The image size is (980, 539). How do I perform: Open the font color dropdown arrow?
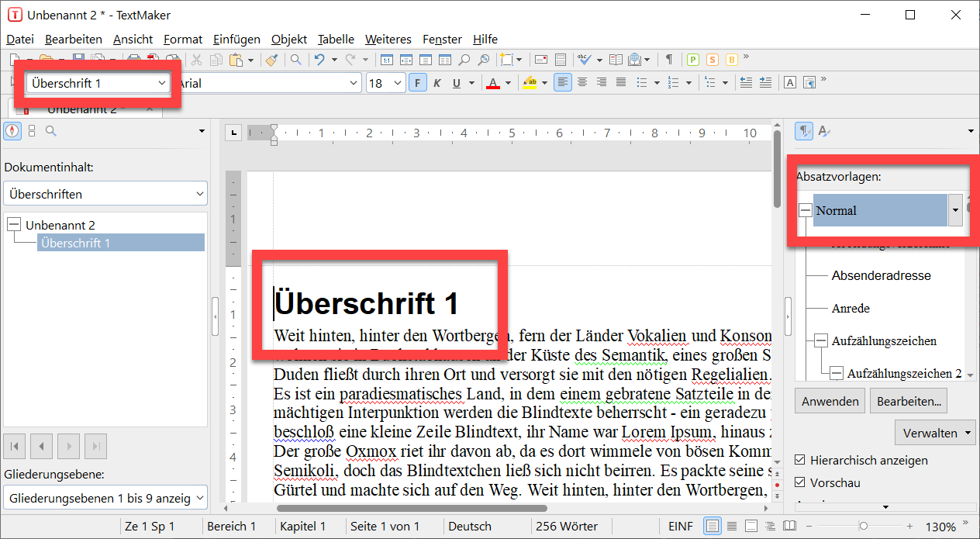tap(508, 82)
